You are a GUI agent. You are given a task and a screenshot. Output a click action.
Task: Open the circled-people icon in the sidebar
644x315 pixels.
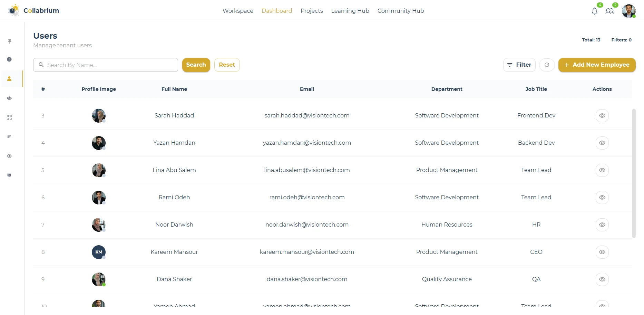(x=9, y=156)
